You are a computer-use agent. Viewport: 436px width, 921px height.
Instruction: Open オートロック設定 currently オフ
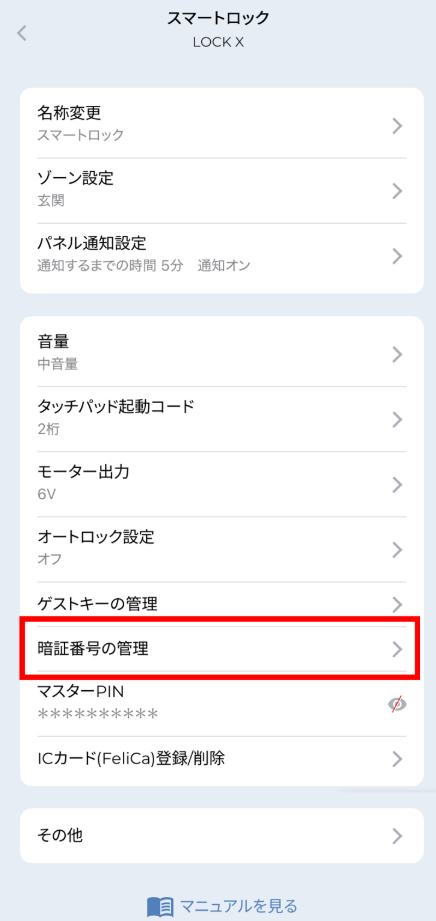coord(222,550)
